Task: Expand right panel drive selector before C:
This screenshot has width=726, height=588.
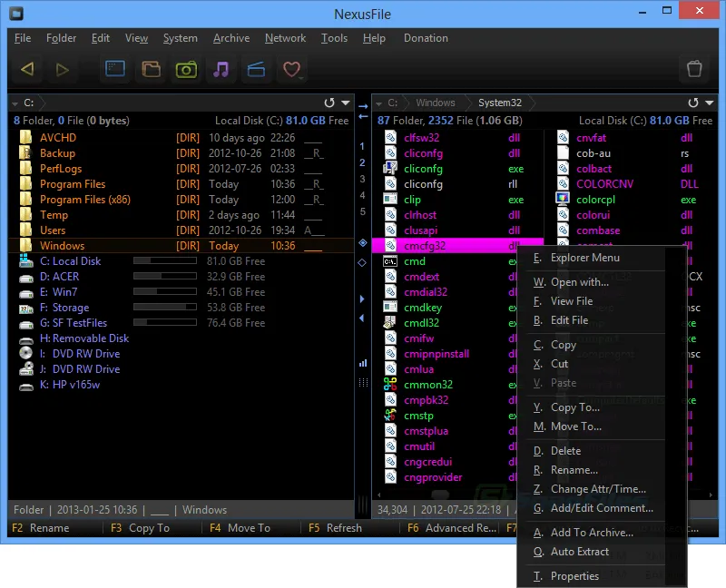Action: click(378, 103)
